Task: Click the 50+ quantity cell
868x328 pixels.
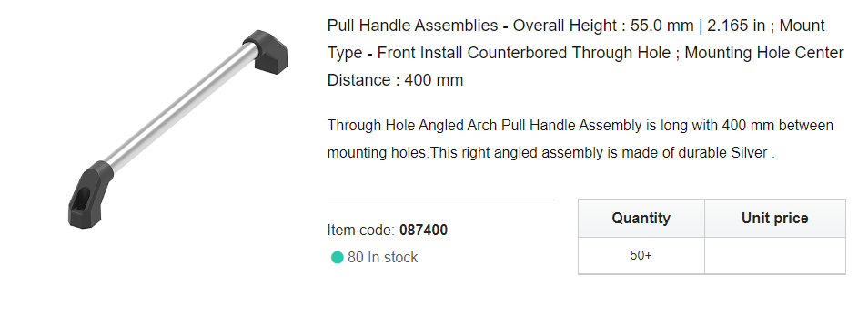Action: tap(641, 256)
